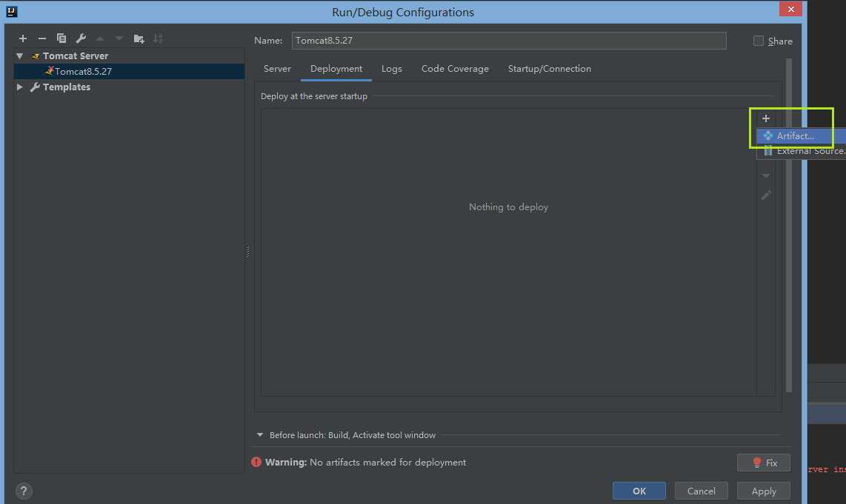Collapse the Tomcat Server tree node
The height and width of the screenshot is (504, 846).
click(19, 56)
